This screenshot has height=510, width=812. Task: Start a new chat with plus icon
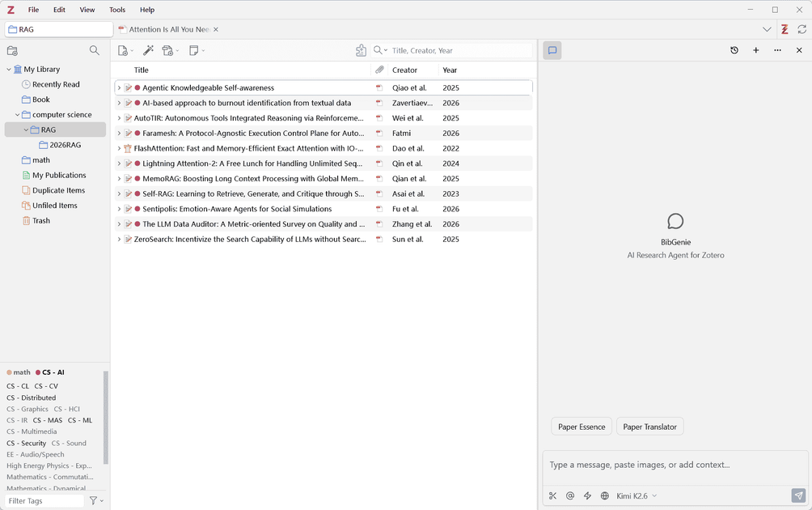(756, 50)
